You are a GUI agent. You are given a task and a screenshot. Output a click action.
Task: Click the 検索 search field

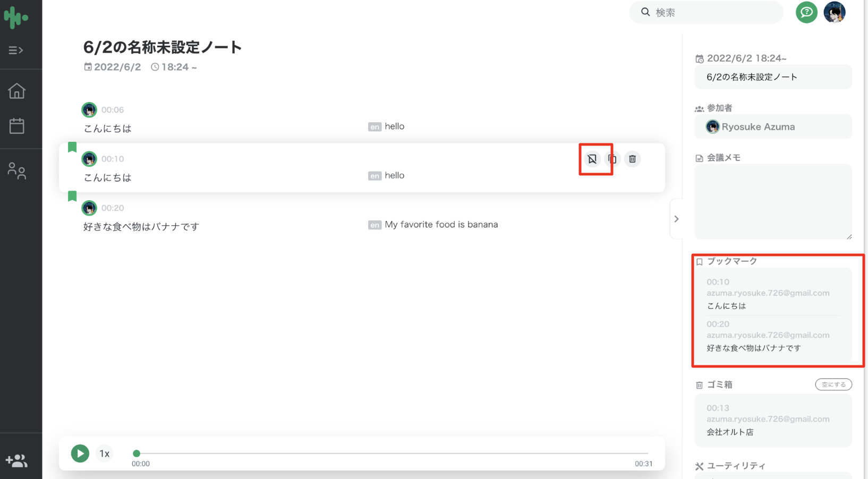click(706, 12)
